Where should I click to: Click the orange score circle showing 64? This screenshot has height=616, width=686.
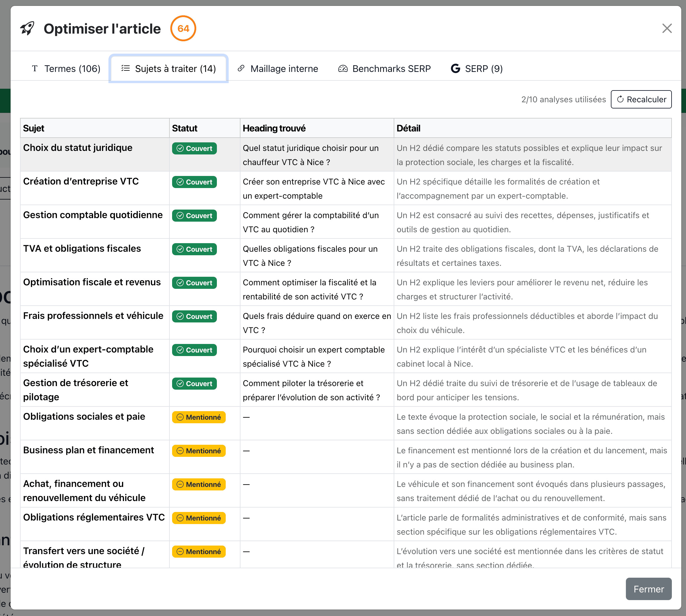(x=183, y=28)
